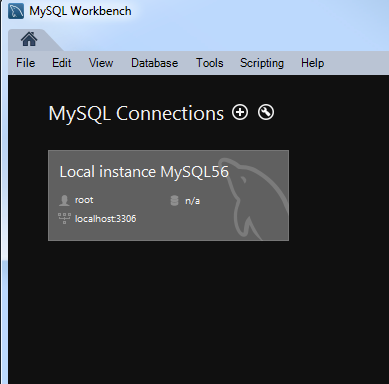
Task: Click the plus icon to add a connection
Action: coord(240,112)
